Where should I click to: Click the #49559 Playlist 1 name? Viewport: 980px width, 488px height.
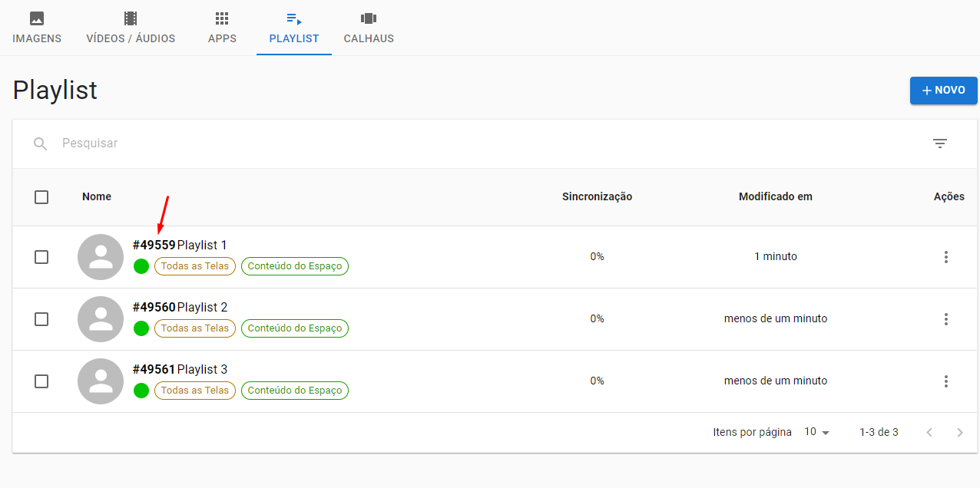pyautogui.click(x=180, y=246)
